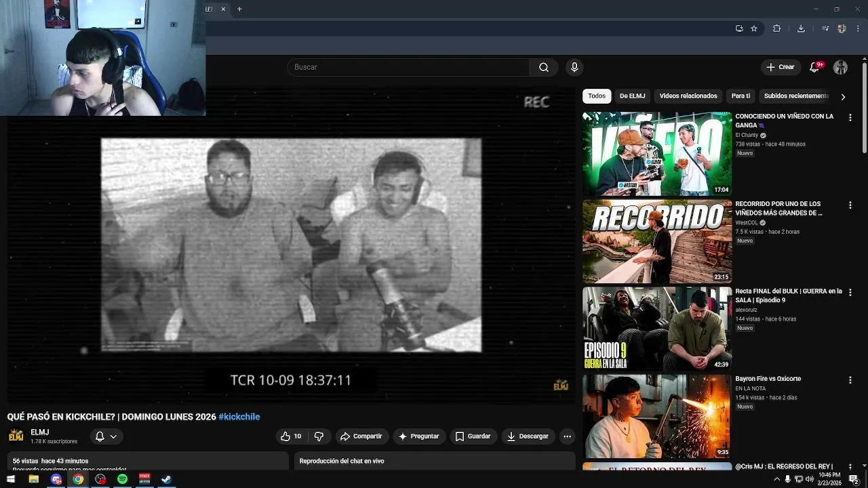Open the WestCOL channel link
The height and width of the screenshot is (488, 868).
click(x=747, y=222)
